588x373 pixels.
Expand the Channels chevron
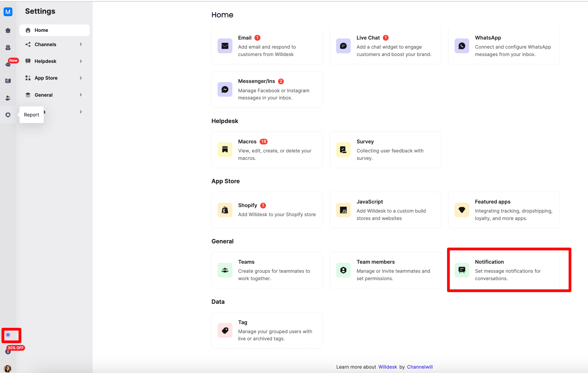point(81,44)
